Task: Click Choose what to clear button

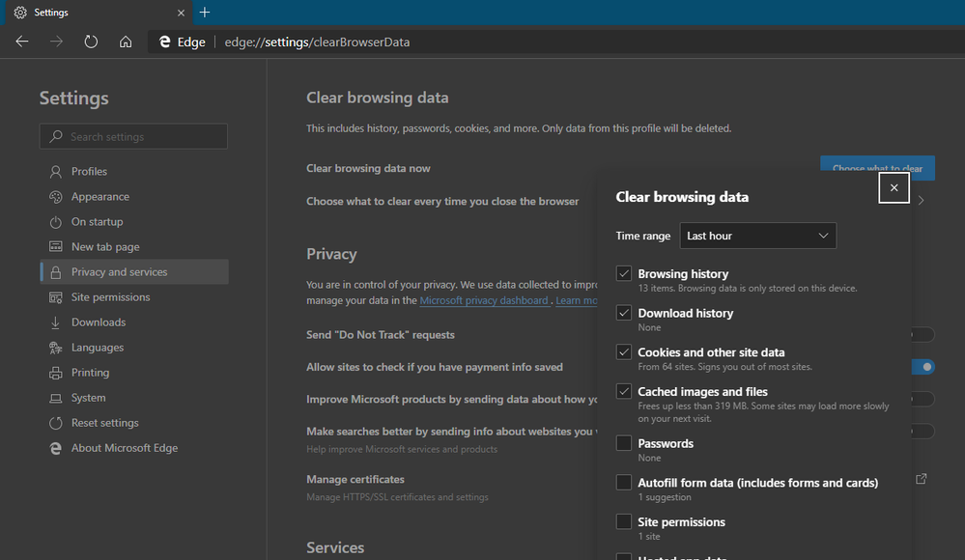Action: point(877,167)
